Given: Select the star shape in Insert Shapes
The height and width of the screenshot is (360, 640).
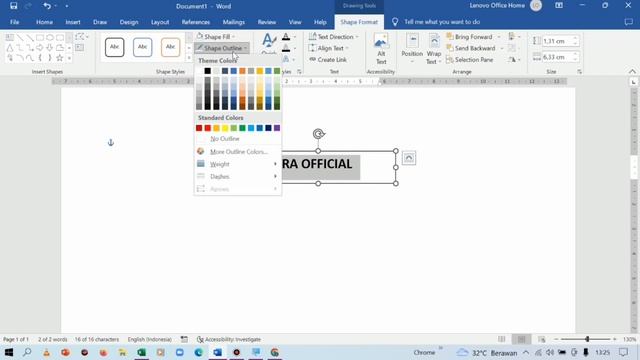Looking at the screenshot, I should 60,58.
